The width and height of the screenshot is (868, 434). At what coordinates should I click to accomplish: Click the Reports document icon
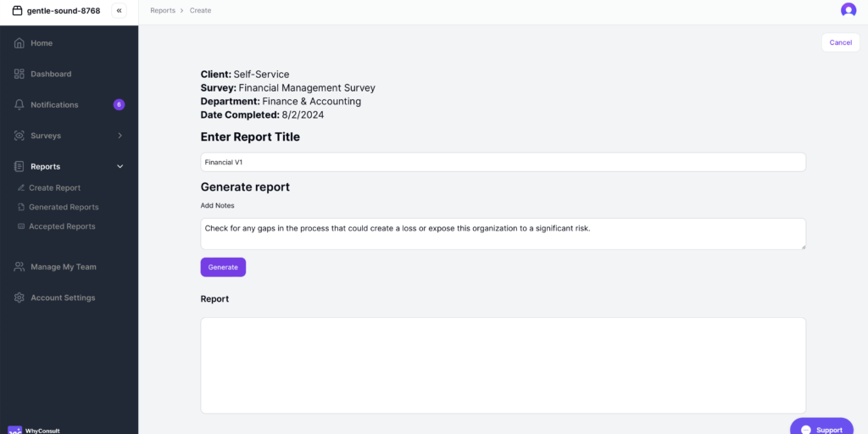pos(19,167)
